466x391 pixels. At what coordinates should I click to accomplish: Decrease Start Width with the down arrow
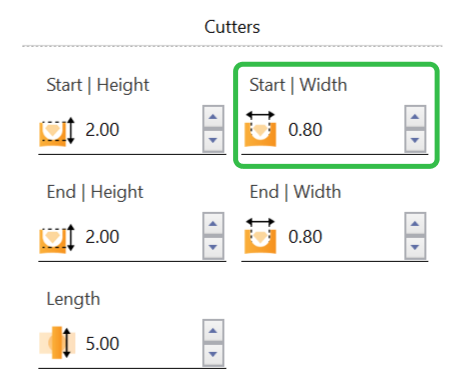click(x=415, y=141)
